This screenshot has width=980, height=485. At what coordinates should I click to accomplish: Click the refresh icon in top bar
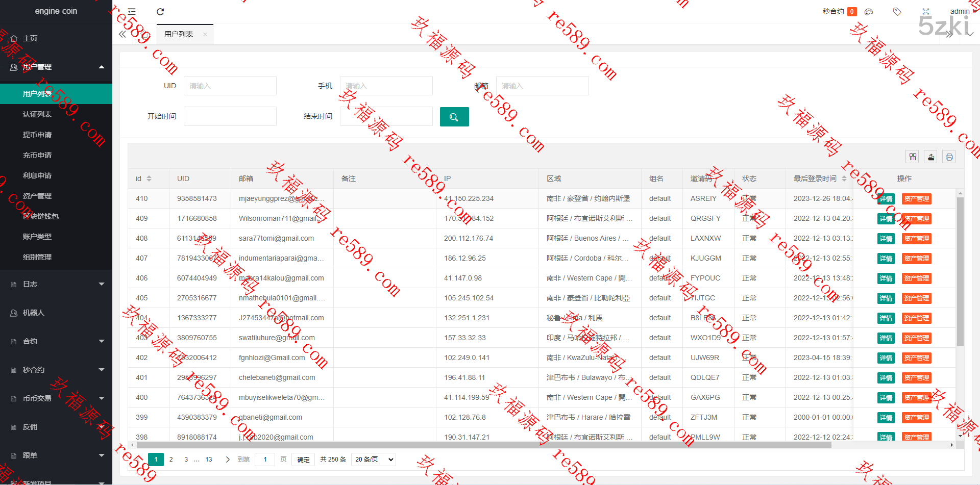point(160,12)
